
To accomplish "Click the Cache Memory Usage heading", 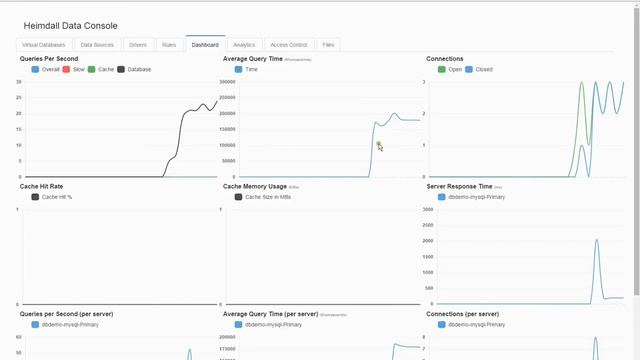I will pos(255,186).
